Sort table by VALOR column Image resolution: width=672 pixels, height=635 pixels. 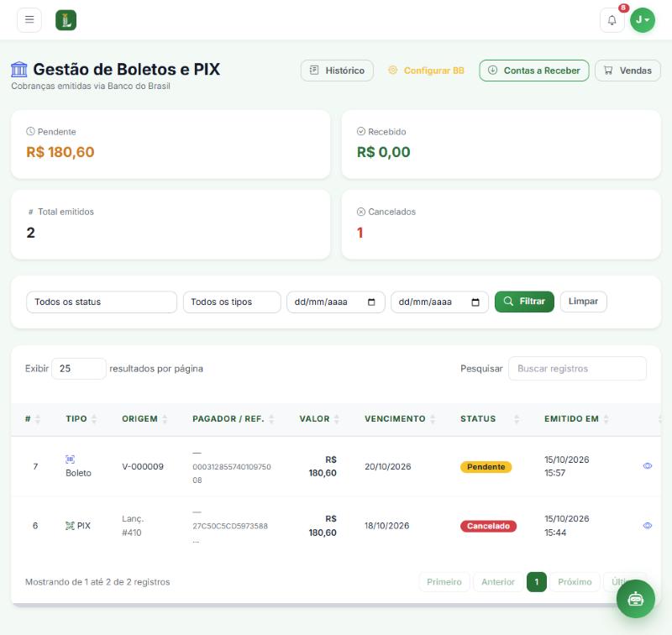pos(319,419)
